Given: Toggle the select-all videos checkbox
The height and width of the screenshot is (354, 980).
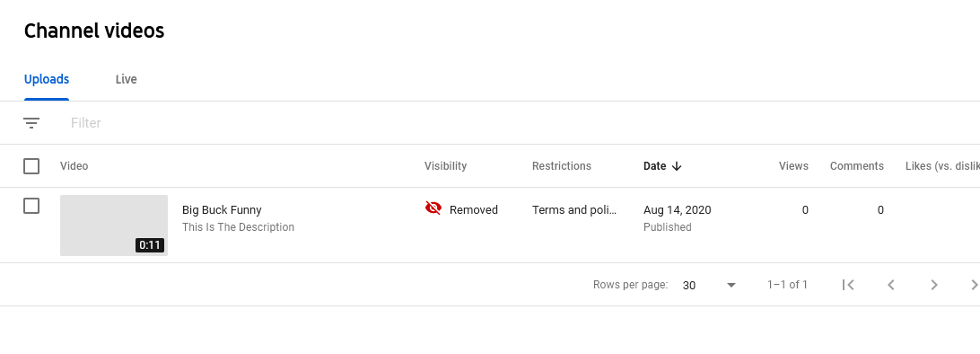Looking at the screenshot, I should click(31, 166).
